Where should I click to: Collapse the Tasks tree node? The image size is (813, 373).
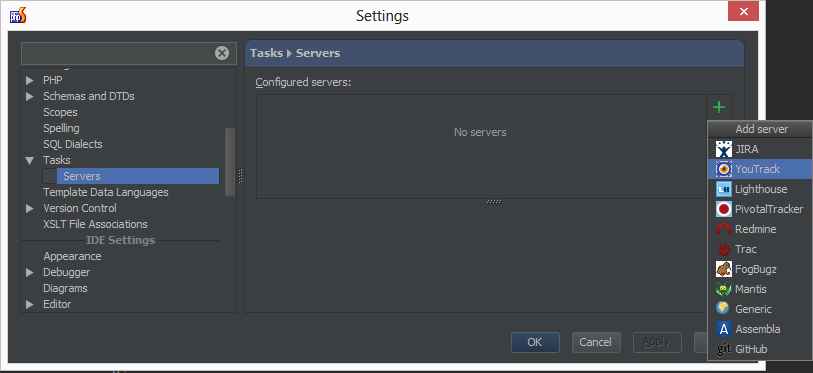[x=30, y=160]
